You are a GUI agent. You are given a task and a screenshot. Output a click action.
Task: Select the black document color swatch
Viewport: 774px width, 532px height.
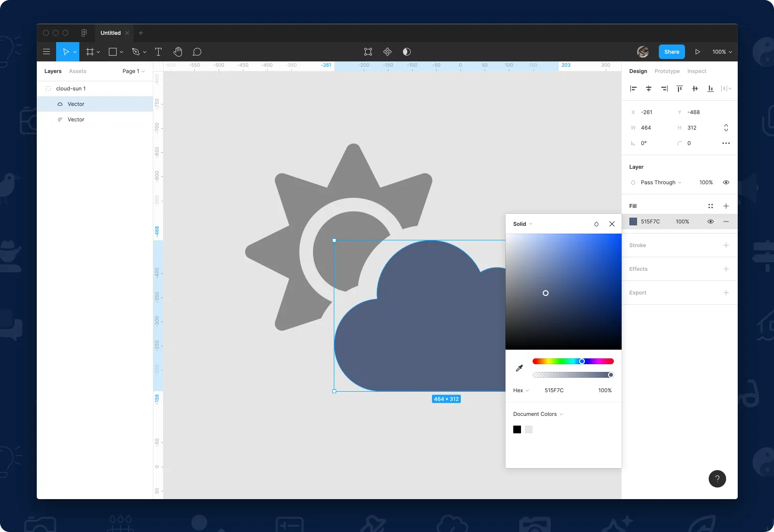click(517, 429)
